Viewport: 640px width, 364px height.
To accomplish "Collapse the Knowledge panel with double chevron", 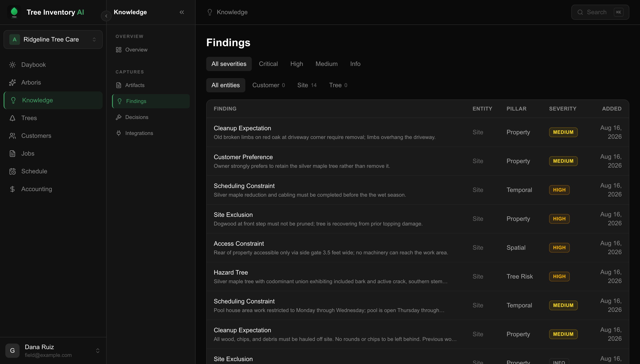I will point(182,12).
